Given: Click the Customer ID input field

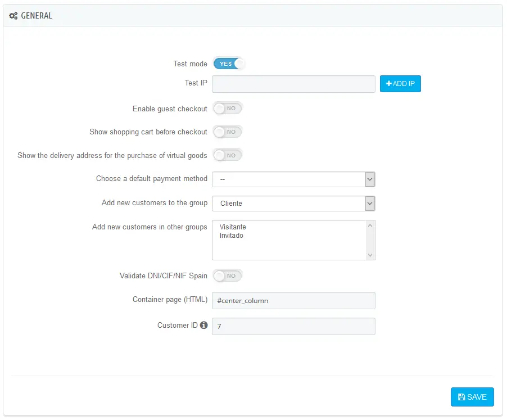Looking at the screenshot, I should pos(293,326).
